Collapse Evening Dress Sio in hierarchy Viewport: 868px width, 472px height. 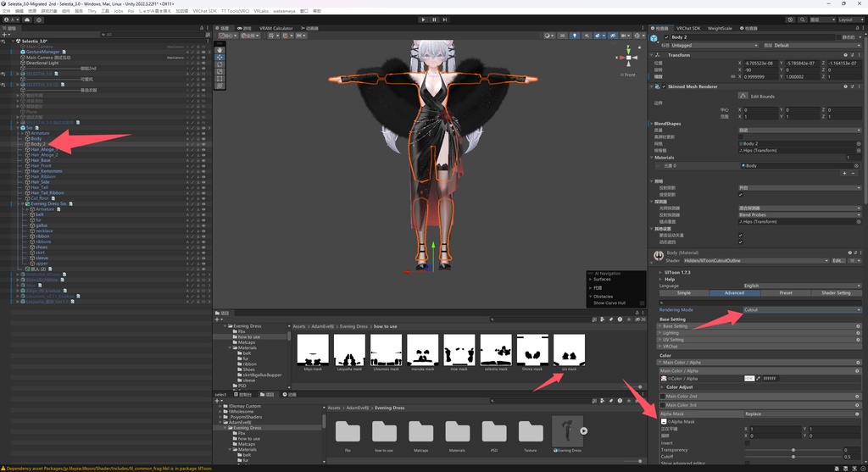click(23, 203)
